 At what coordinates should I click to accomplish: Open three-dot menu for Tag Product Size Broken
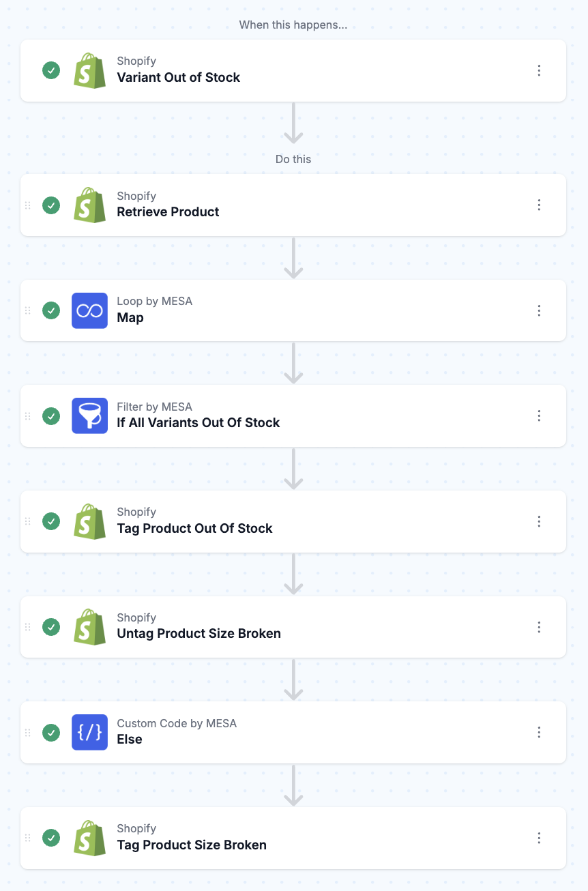tap(539, 838)
